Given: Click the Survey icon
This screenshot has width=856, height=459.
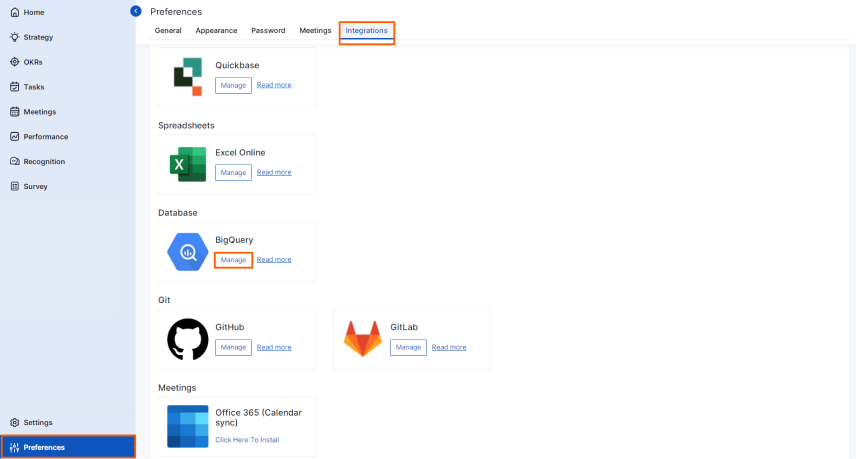Looking at the screenshot, I should click(15, 186).
